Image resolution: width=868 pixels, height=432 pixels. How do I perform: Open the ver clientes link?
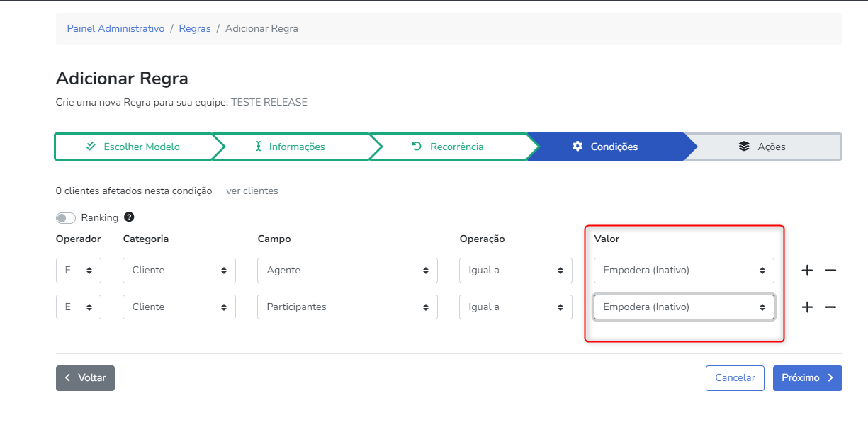[252, 191]
